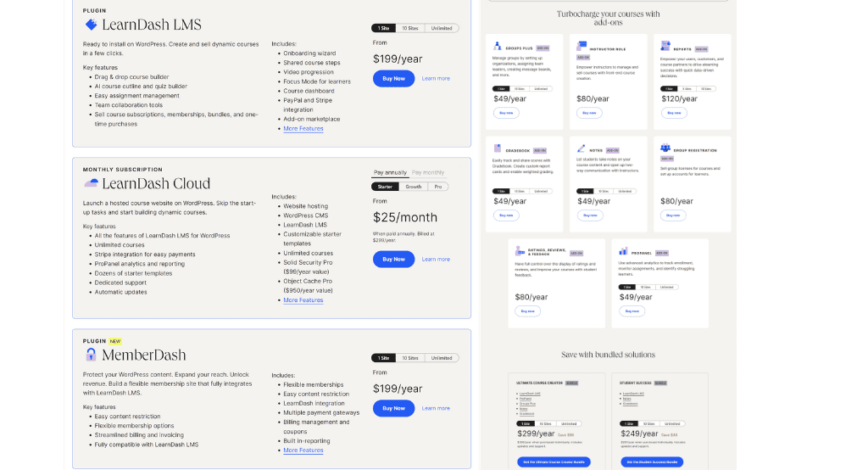This screenshot has width=868, height=470.
Task: Click the ADD-ON badge next to Groups Plus
Action: tap(542, 48)
